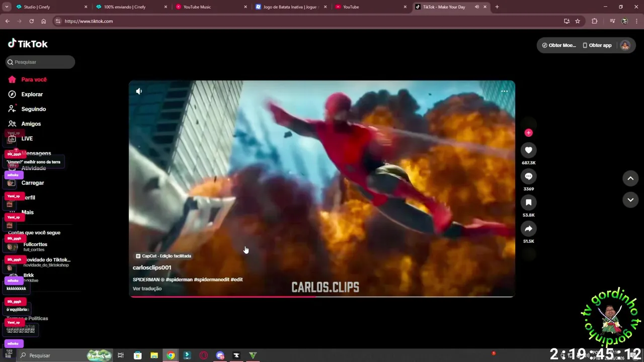
Task: Open Microsoft Store from the taskbar
Action: (137, 355)
